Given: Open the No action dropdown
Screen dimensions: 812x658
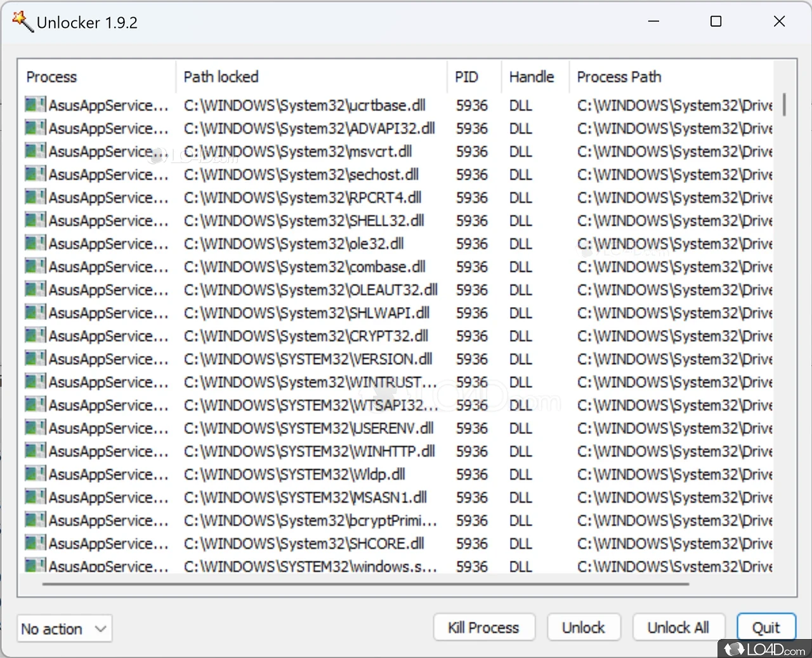Looking at the screenshot, I should click(x=65, y=629).
